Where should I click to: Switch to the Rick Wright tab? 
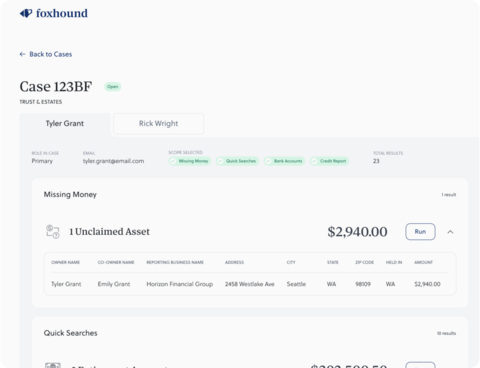[x=158, y=124]
